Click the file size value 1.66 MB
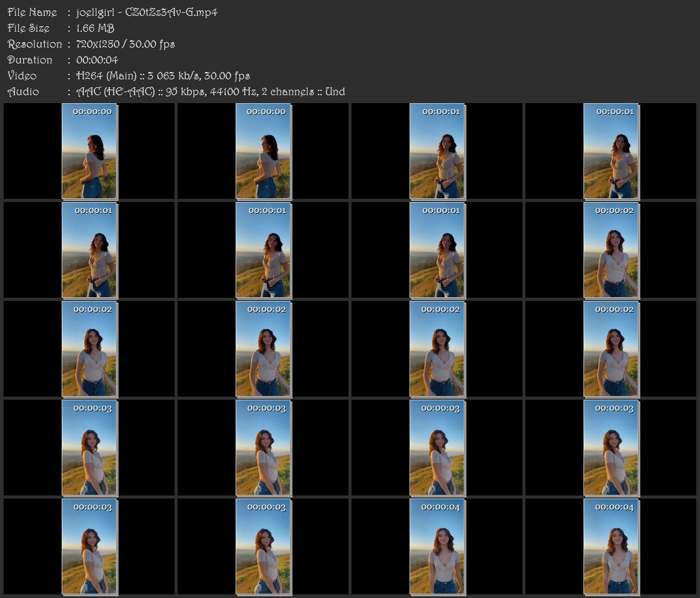 pyautogui.click(x=95, y=28)
